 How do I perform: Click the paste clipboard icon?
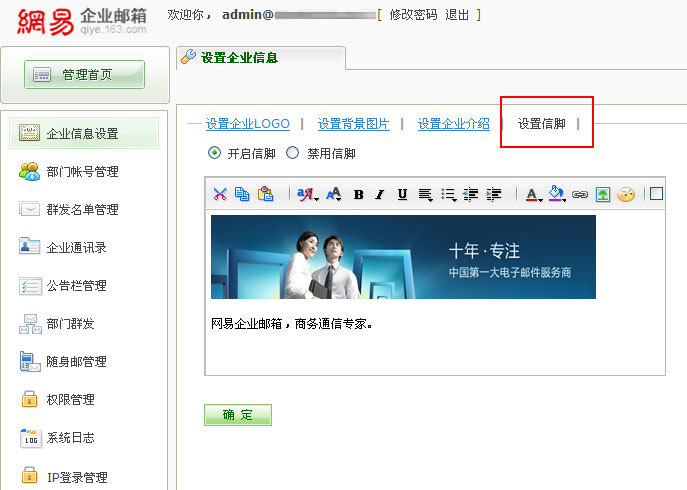tap(265, 194)
